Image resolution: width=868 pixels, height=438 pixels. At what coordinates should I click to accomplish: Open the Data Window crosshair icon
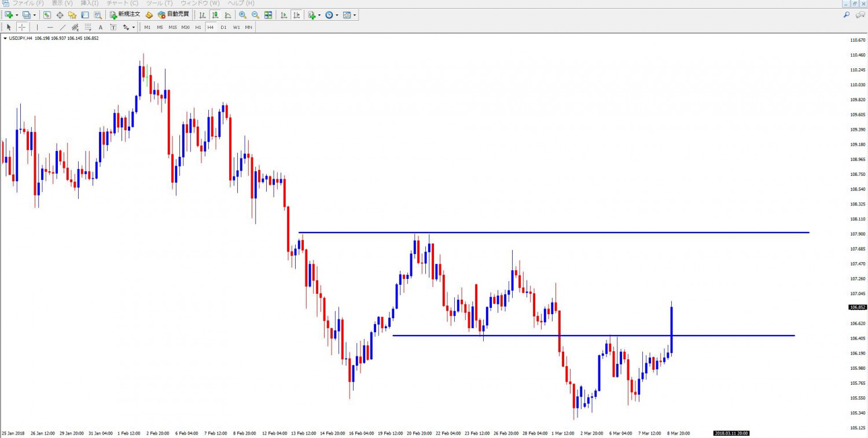(60, 14)
